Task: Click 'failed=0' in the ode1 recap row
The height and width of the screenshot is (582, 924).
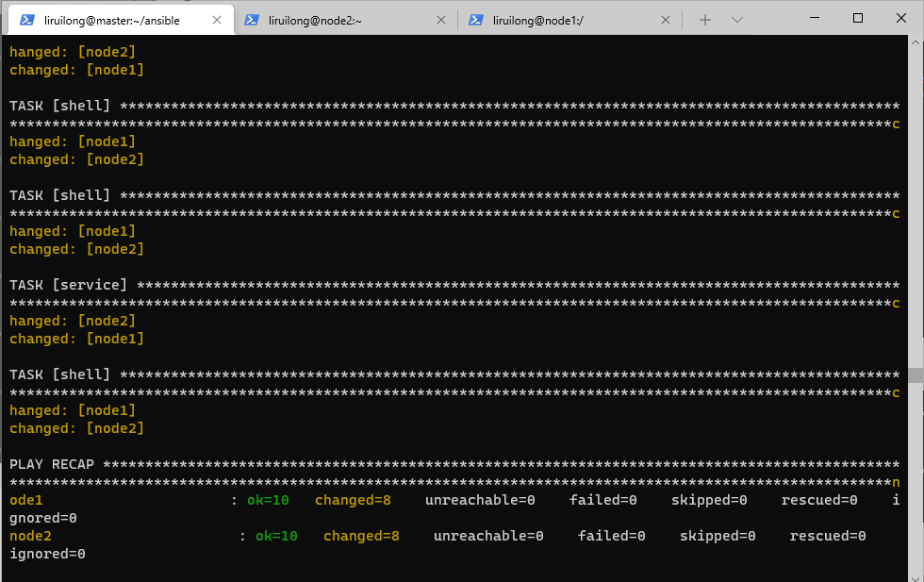Action: click(602, 500)
